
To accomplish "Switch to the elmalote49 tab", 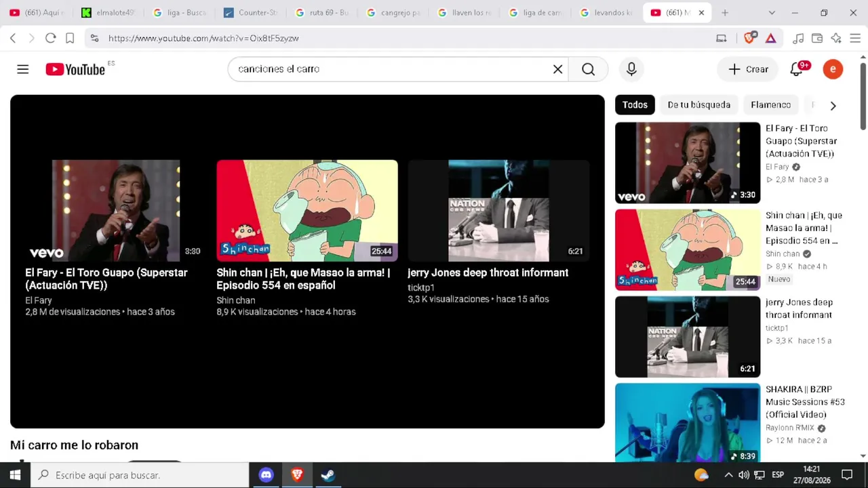I will click(108, 13).
